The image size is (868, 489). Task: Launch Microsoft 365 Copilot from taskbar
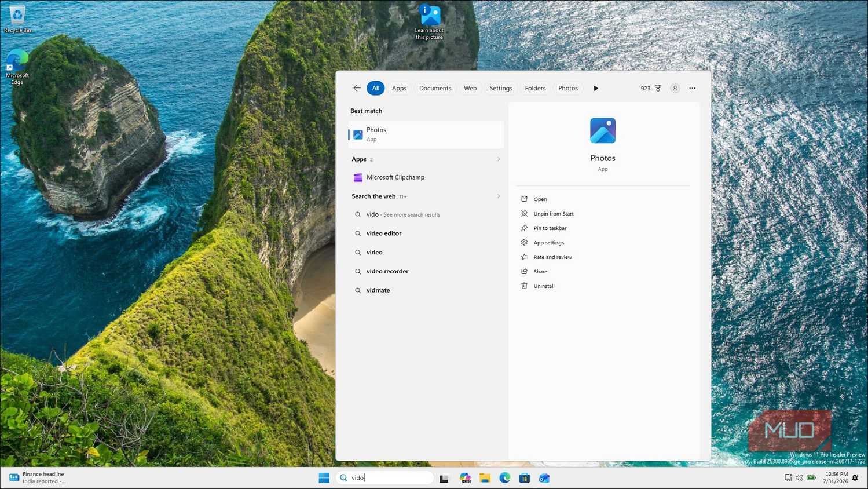pos(465,478)
